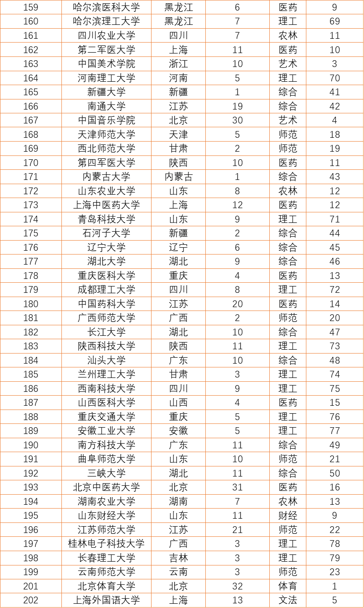The image size is (364, 608).
Task: Select the cell 辽宁大学
Action: click(x=106, y=247)
